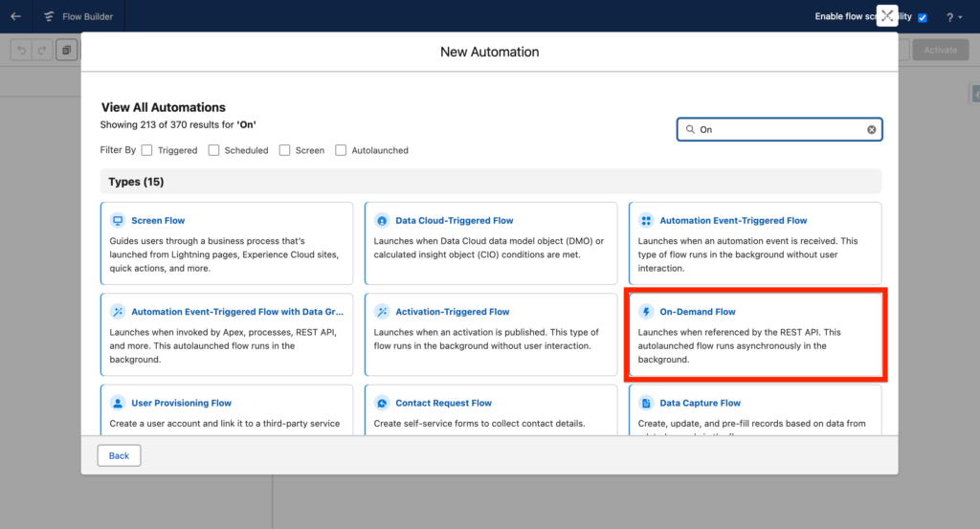Click the Activation-Triggered Flow icon

(x=382, y=312)
